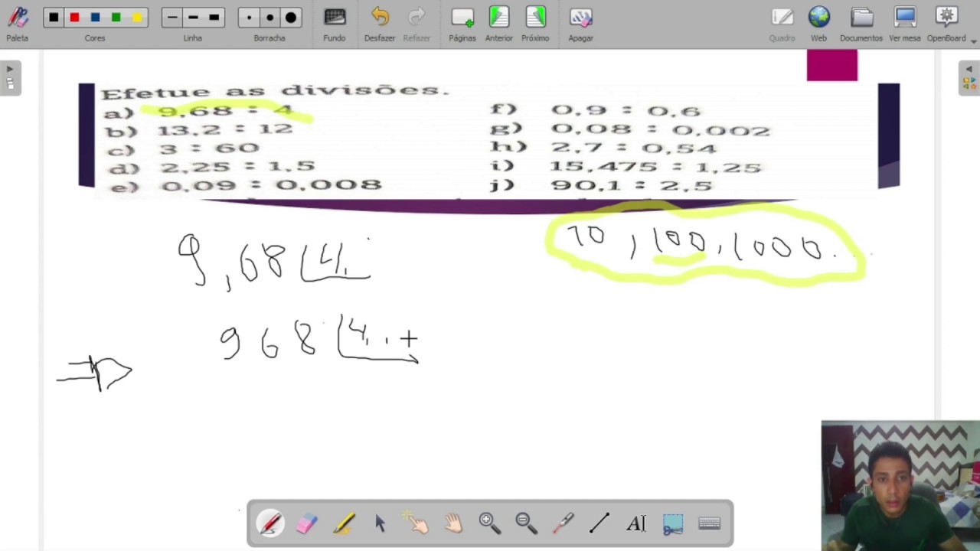Screen dimensions: 980x551
Task: Click the Refazer redo button
Action: (416, 23)
